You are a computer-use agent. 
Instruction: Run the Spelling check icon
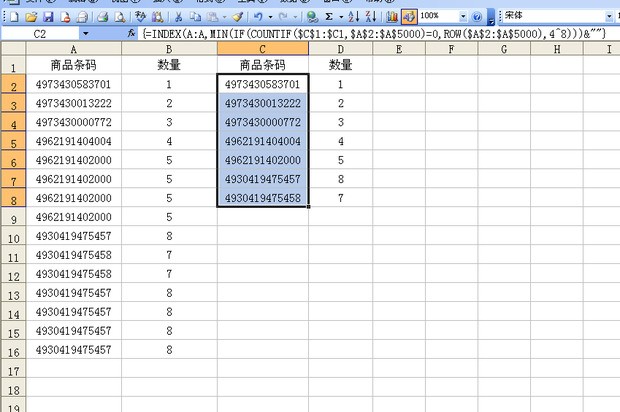[140, 17]
